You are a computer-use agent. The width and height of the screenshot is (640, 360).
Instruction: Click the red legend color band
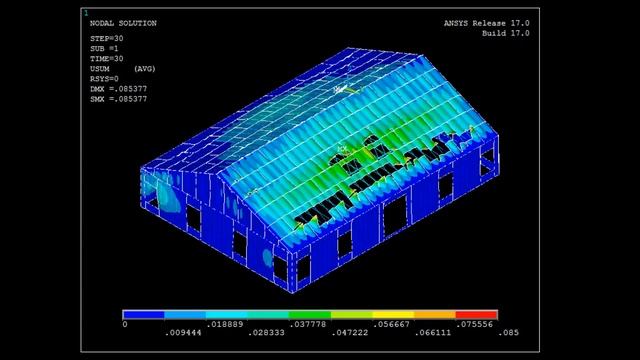476,315
